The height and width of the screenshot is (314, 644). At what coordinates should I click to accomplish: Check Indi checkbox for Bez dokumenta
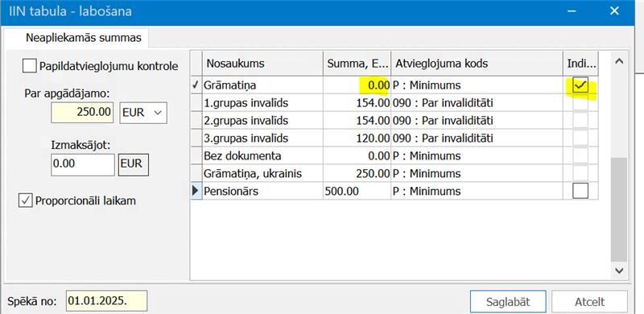(580, 155)
